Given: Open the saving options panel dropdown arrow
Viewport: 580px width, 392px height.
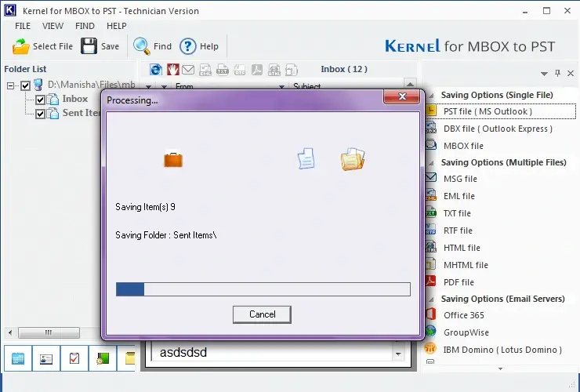Looking at the screenshot, I should tap(544, 74).
